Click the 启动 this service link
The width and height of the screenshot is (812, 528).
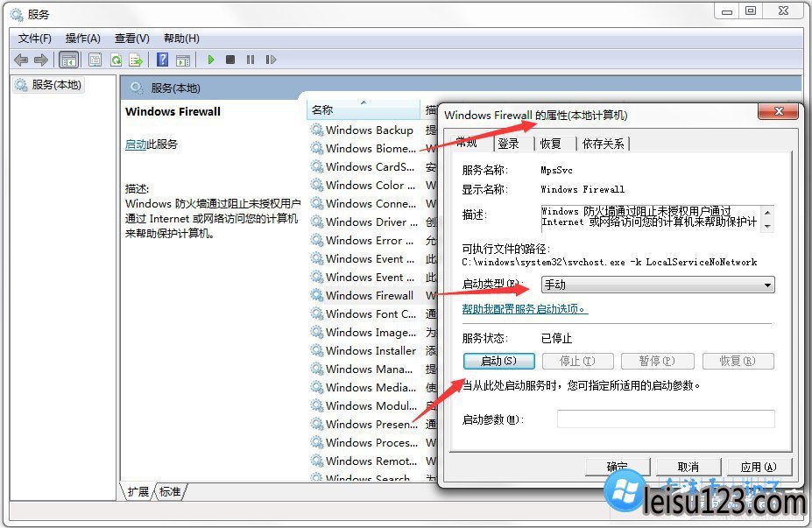(x=136, y=144)
